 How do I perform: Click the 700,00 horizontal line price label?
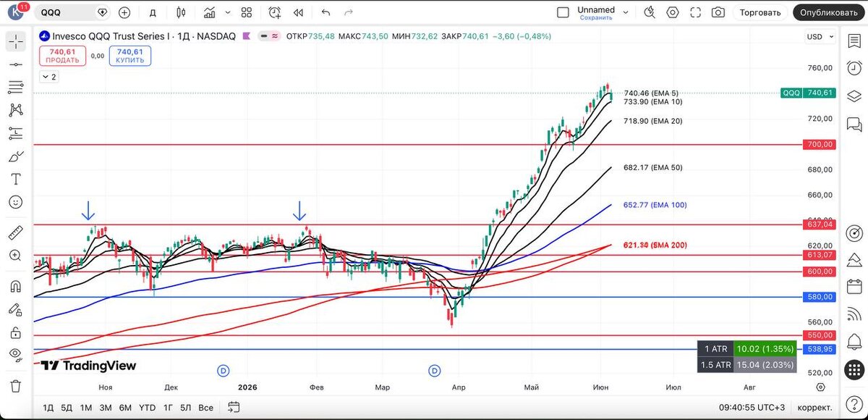[820, 145]
